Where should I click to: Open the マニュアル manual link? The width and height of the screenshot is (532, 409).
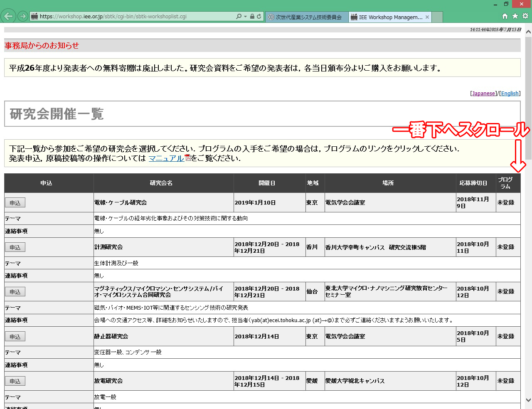166,158
